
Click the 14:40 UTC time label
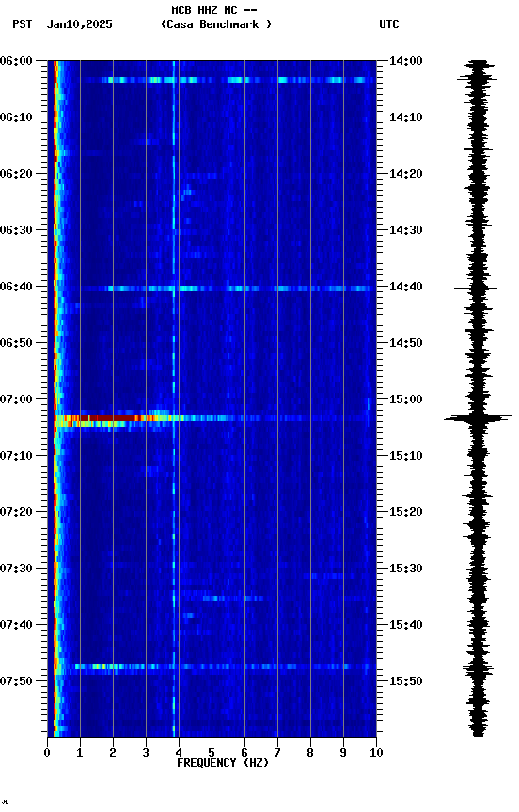[x=406, y=287]
